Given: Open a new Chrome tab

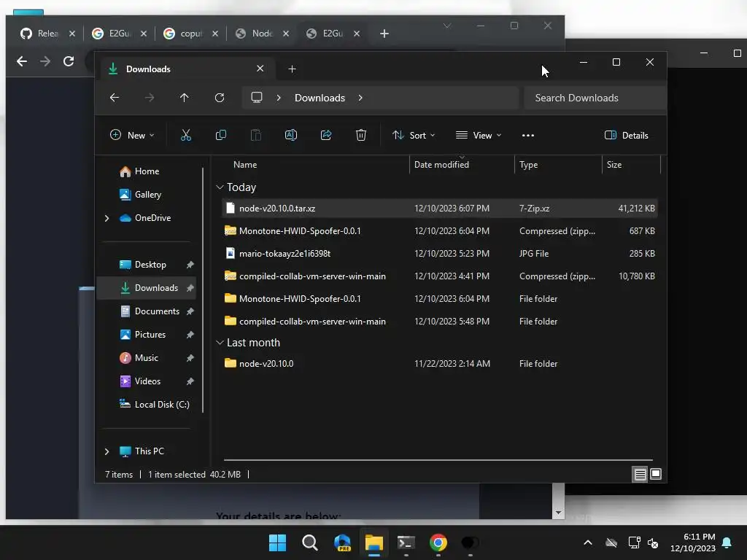Looking at the screenshot, I should click(x=384, y=34).
